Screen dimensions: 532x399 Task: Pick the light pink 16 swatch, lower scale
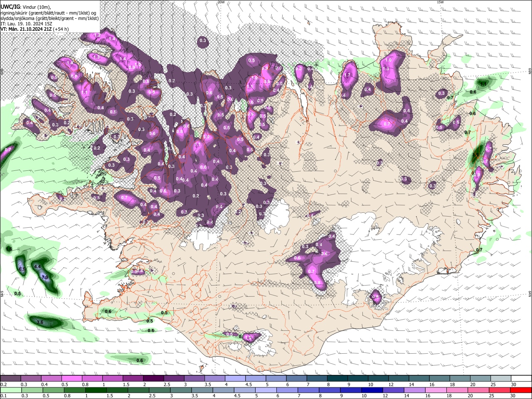pyautogui.click(x=436, y=390)
